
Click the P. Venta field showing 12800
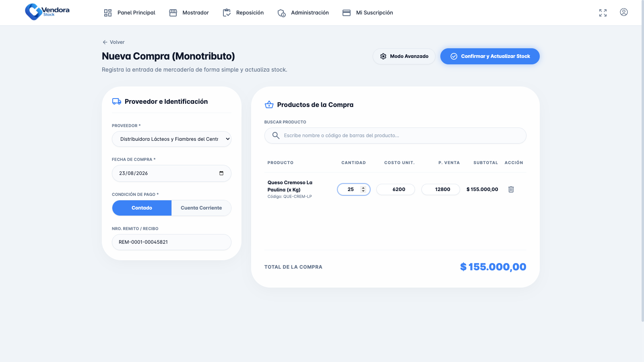coord(441,189)
